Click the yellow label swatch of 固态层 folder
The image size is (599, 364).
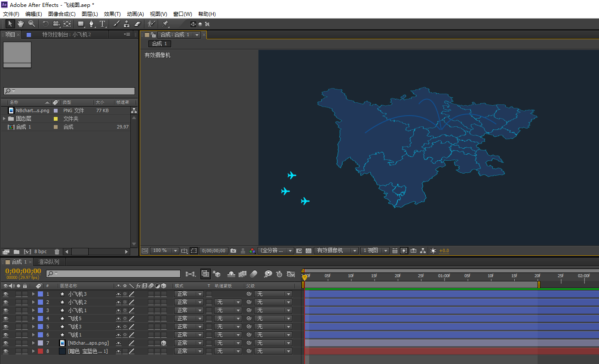pyautogui.click(x=55, y=119)
